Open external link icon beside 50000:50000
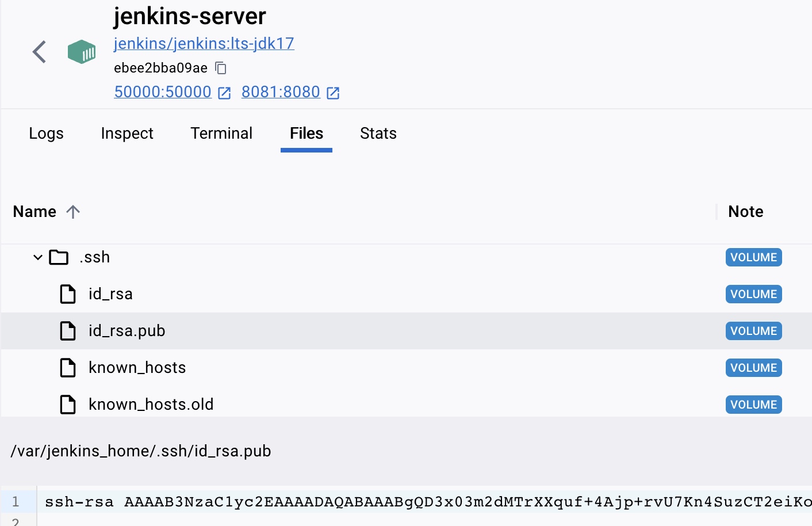Screen dimensions: 812x526 (224, 93)
